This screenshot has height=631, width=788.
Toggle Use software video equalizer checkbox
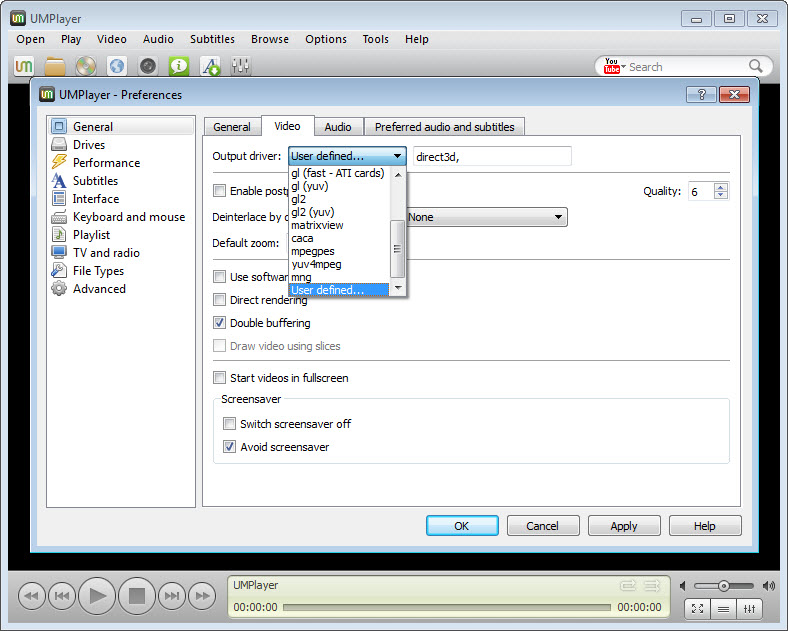[x=219, y=276]
